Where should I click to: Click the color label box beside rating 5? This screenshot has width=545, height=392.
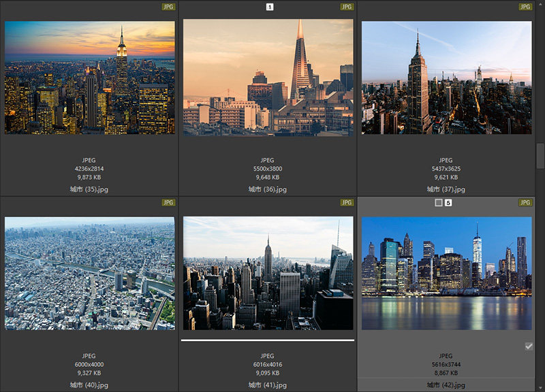coord(439,203)
